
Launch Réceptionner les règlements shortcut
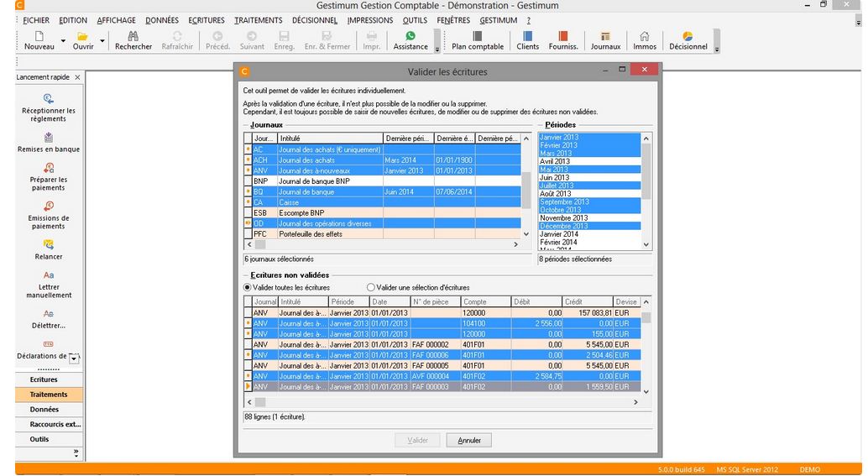[x=49, y=107]
